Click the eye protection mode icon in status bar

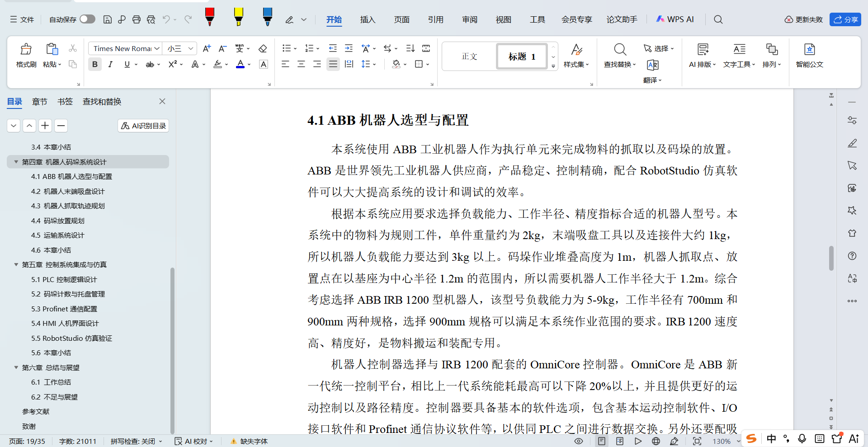pos(579,441)
